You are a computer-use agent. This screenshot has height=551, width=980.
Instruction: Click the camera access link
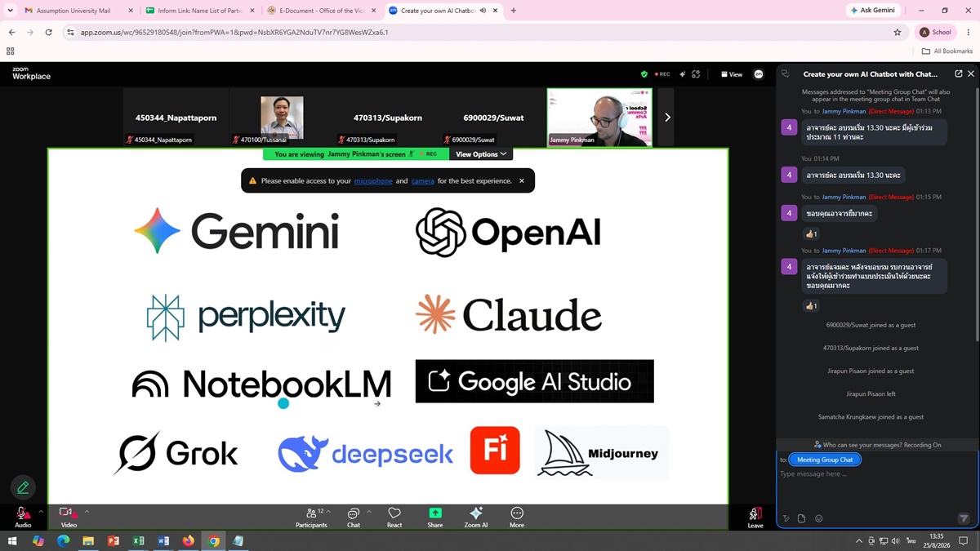click(x=423, y=180)
